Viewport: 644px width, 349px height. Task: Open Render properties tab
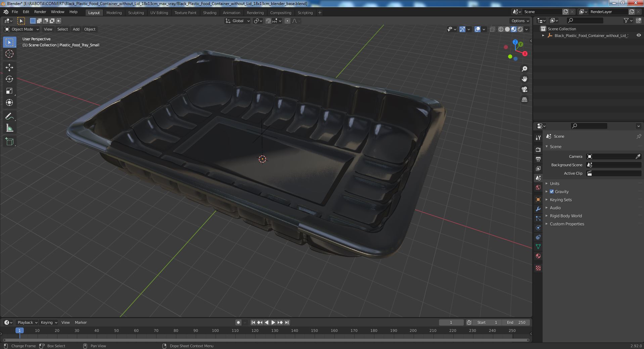tap(538, 149)
